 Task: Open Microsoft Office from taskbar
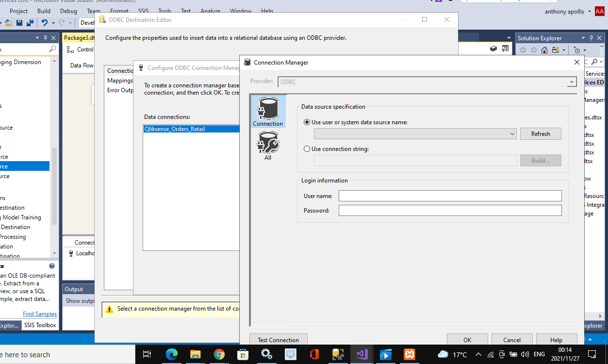[314, 354]
